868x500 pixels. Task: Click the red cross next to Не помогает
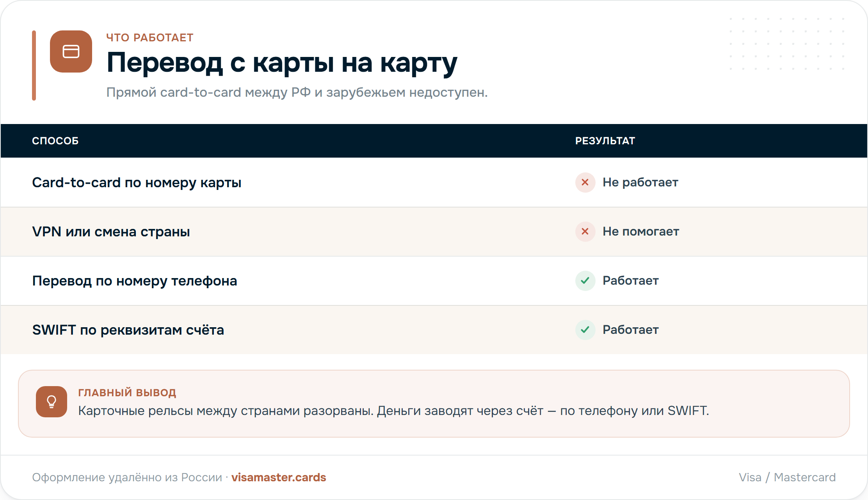[585, 232]
